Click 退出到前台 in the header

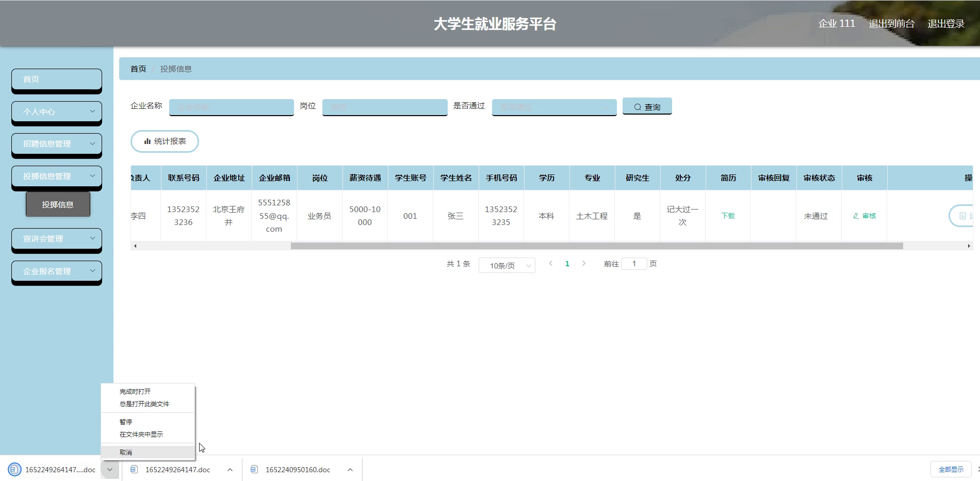891,24
